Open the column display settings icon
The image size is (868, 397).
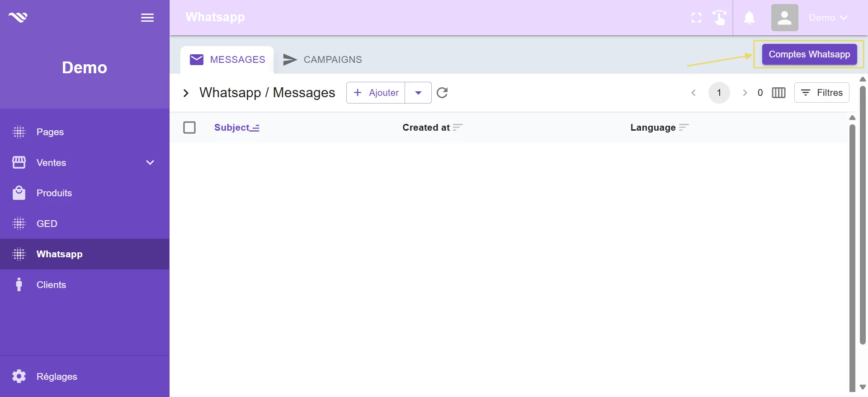pyautogui.click(x=778, y=93)
